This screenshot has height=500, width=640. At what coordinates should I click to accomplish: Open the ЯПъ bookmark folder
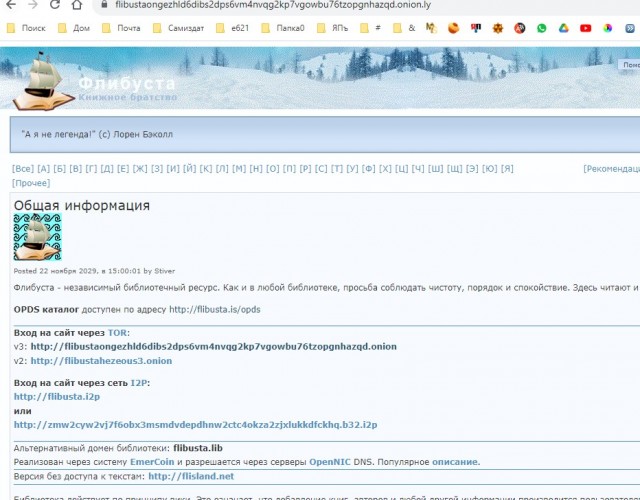pos(333,28)
